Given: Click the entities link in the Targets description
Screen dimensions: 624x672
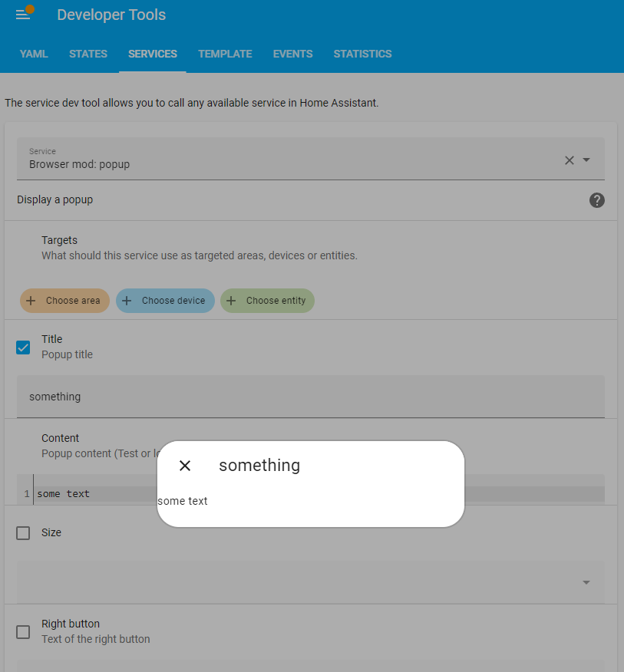Looking at the screenshot, I should (338, 255).
